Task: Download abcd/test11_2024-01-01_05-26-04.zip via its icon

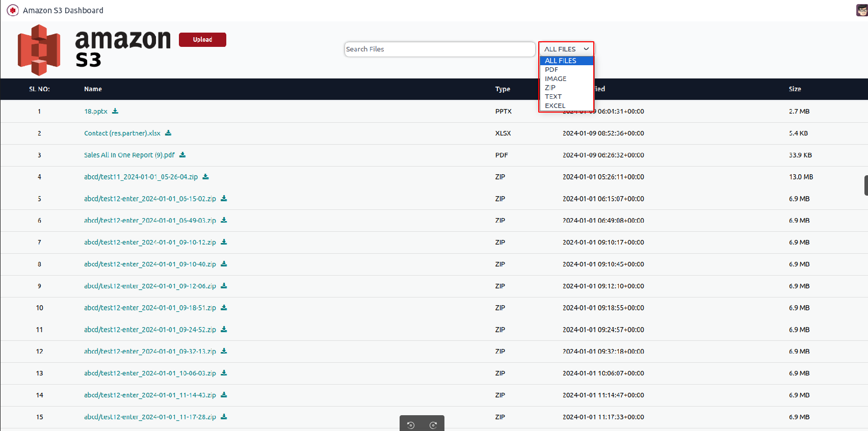Action: [x=206, y=177]
